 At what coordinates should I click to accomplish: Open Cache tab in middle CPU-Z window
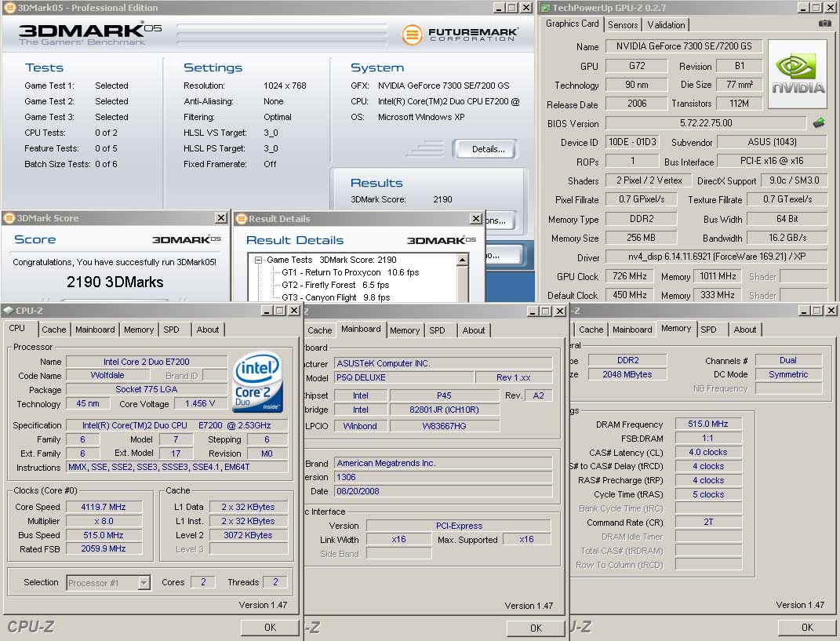tap(320, 330)
